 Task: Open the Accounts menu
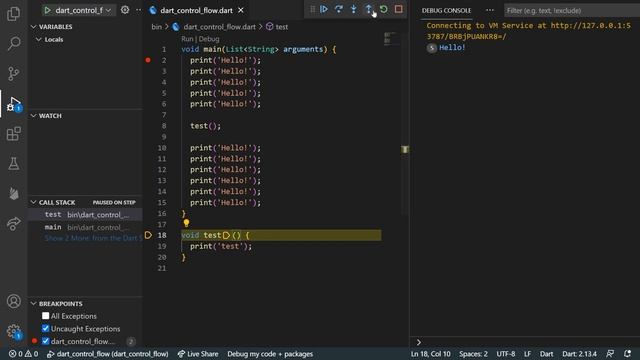(13, 301)
